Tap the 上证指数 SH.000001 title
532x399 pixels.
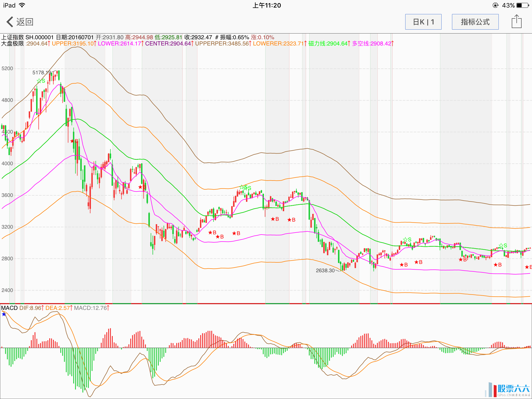[27, 37]
